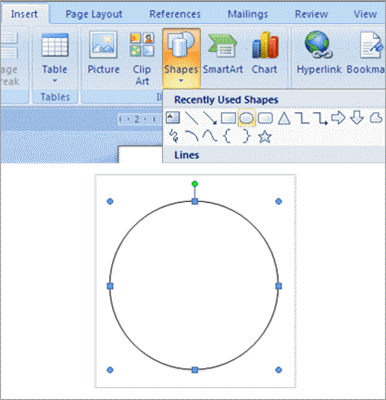The width and height of the screenshot is (386, 400).
Task: Click the bottom-right corner sizing handle
Action: pyautogui.click(x=279, y=370)
